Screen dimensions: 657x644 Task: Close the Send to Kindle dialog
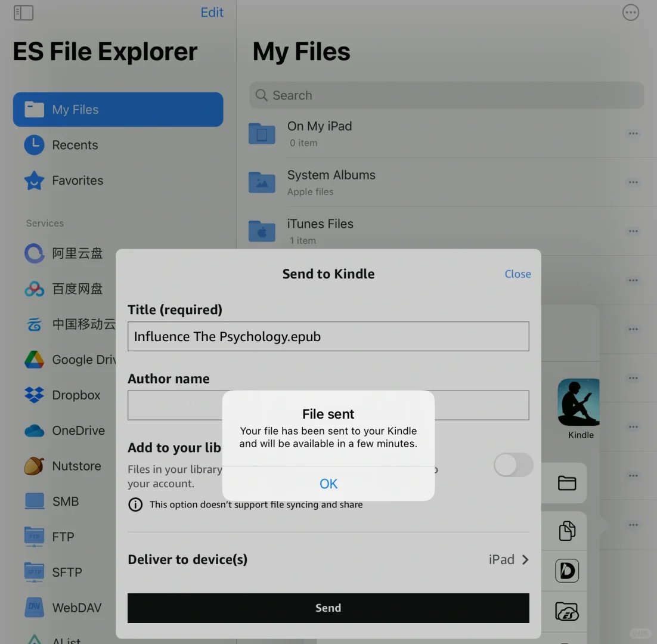click(517, 274)
